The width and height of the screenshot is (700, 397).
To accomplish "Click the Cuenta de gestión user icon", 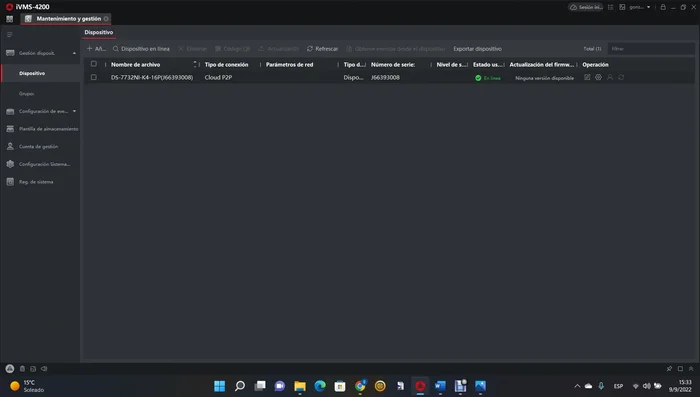I will (10, 146).
